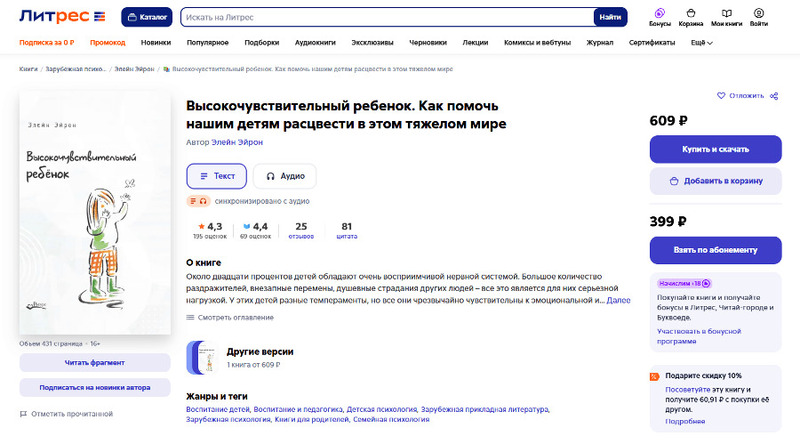Screen dimensions: 800x444
Task: Click the Начислим +18 bonus badge
Action: pos(684,283)
